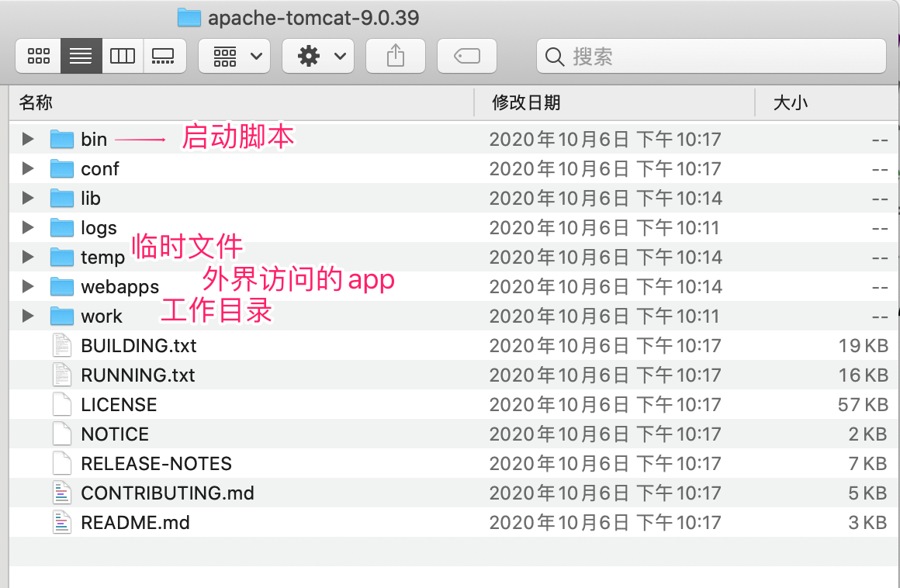This screenshot has height=588, width=900.
Task: Click the modified date of NOTICE
Action: click(605, 434)
